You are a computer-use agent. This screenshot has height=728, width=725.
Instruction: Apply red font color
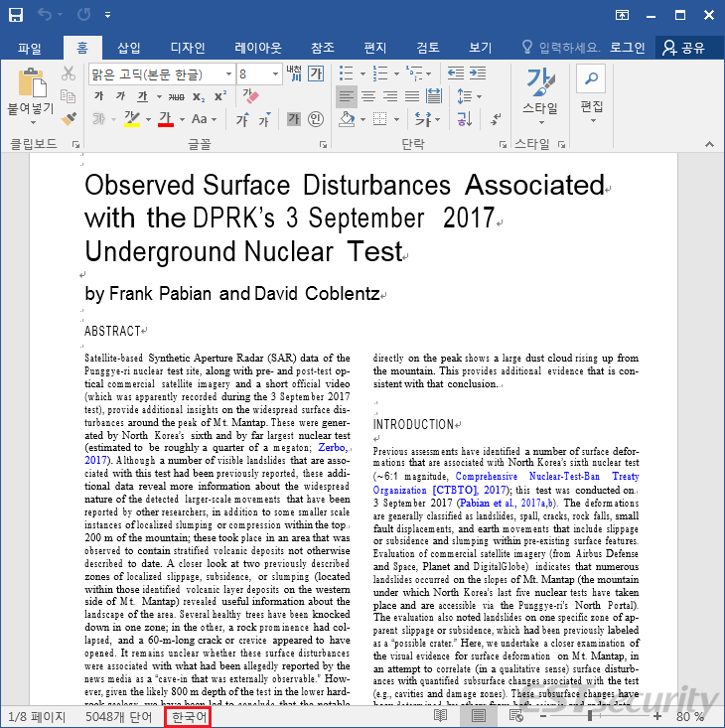coord(166,119)
